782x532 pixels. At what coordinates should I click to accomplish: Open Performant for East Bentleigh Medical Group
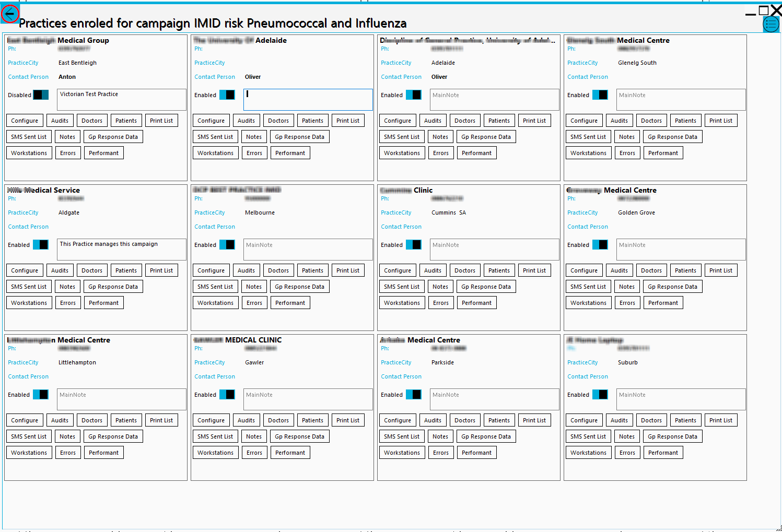pyautogui.click(x=103, y=152)
